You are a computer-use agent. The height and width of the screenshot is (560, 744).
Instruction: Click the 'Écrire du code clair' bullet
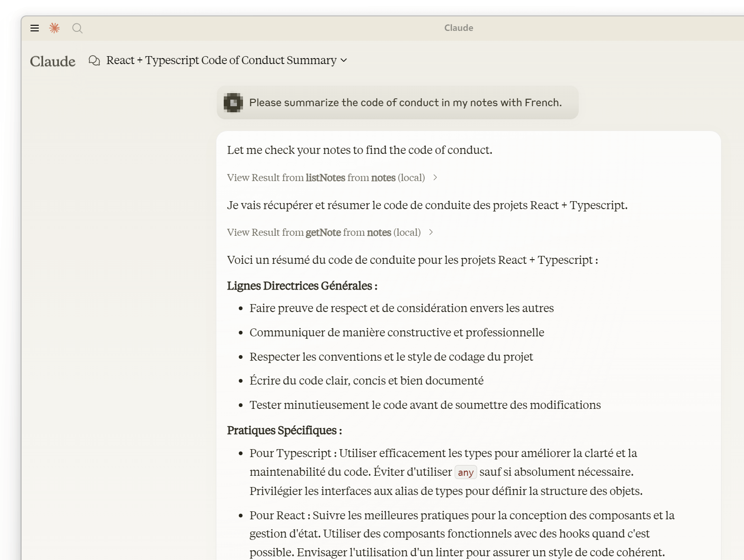366,380
